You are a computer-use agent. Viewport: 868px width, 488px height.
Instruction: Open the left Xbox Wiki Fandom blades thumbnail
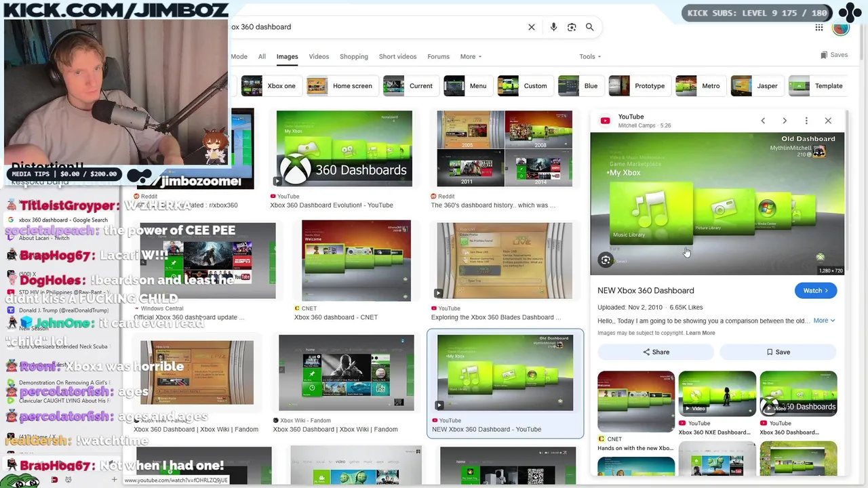197,373
